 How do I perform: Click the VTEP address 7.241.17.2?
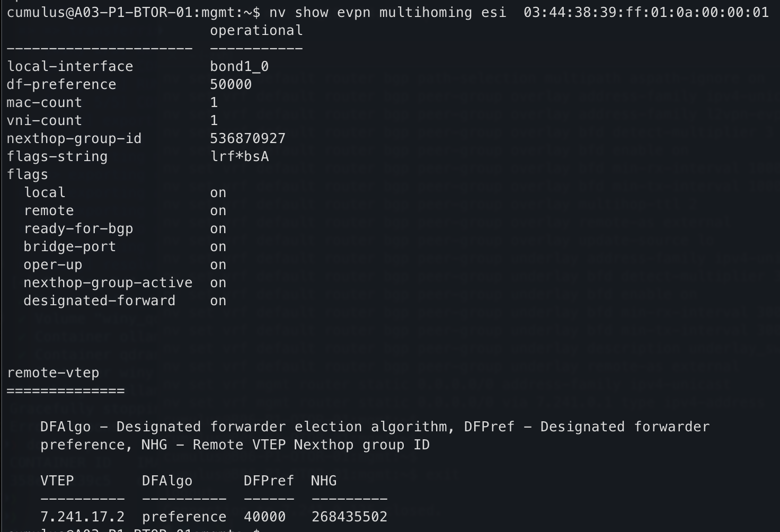point(83,517)
